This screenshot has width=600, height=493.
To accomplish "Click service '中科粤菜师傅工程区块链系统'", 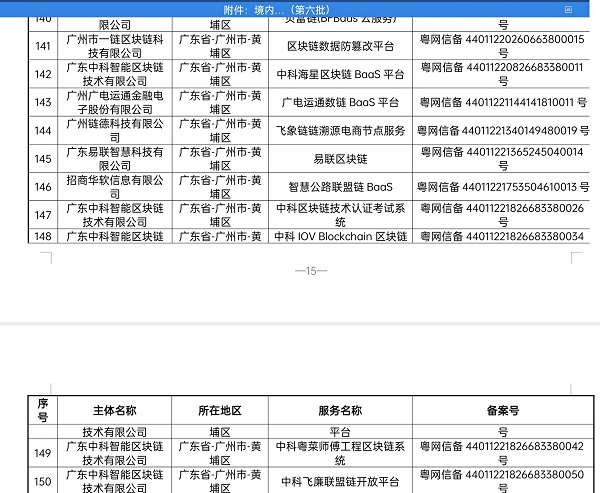I will [x=341, y=453].
